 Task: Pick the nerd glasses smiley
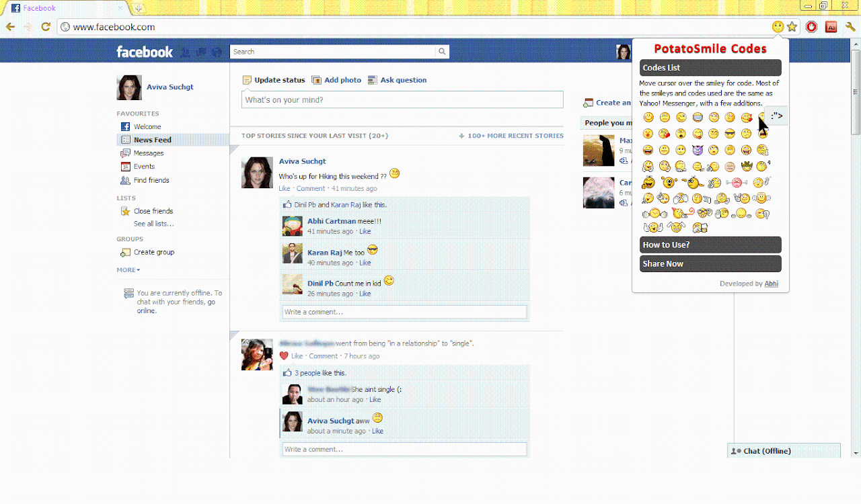[704, 212]
